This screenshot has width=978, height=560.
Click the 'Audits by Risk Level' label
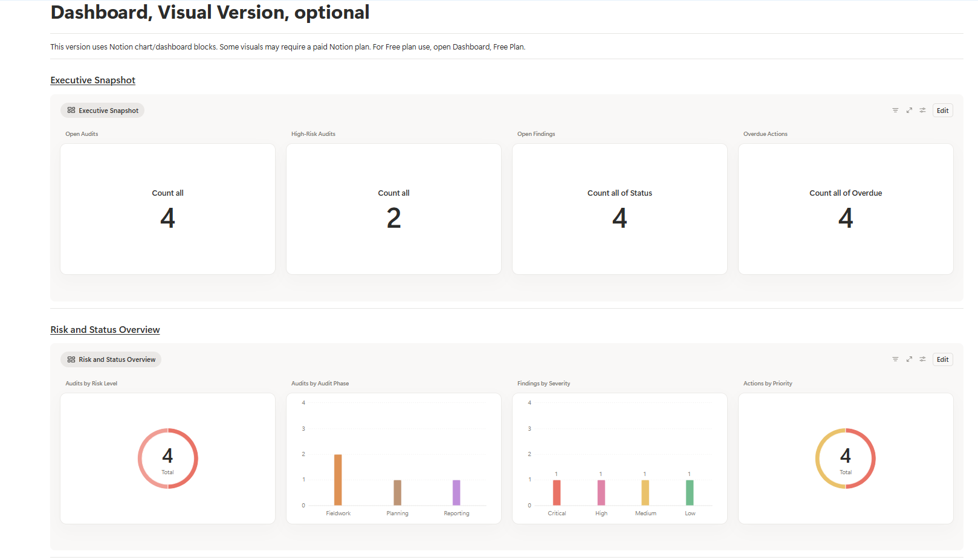[x=91, y=384]
